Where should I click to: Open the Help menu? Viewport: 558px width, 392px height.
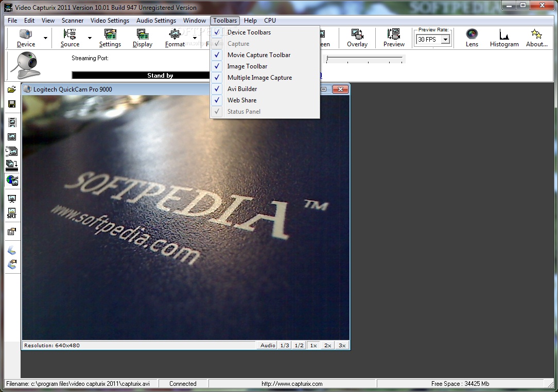pos(250,20)
